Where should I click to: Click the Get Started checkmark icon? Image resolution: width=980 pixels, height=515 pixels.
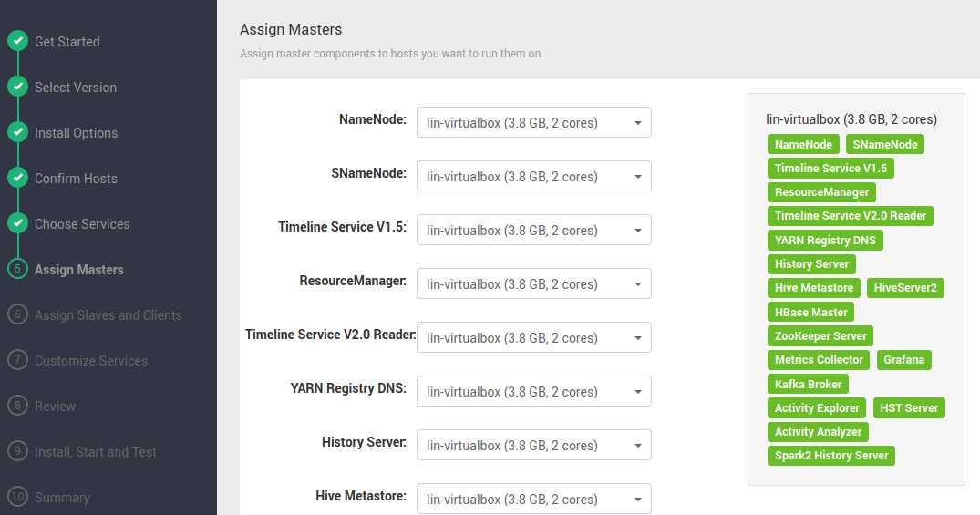(x=17, y=41)
